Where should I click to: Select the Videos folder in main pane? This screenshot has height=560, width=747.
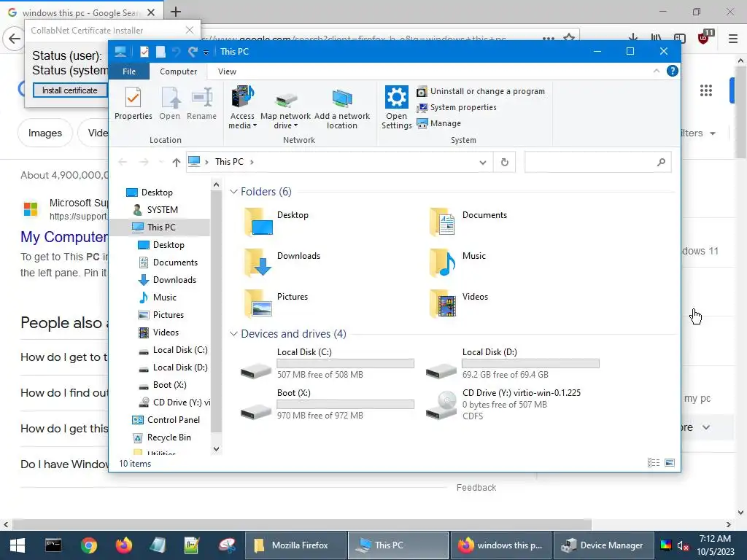pyautogui.click(x=458, y=304)
